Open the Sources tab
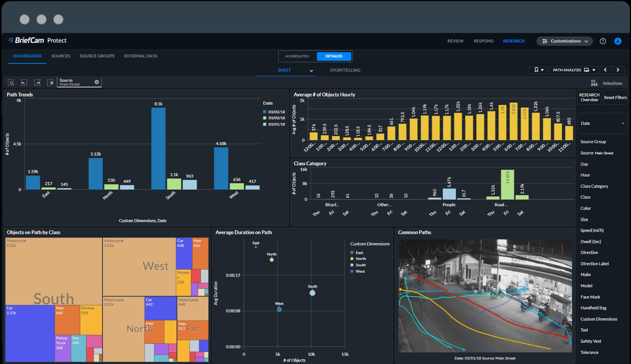Screen dimensions: 631x364 60,56
